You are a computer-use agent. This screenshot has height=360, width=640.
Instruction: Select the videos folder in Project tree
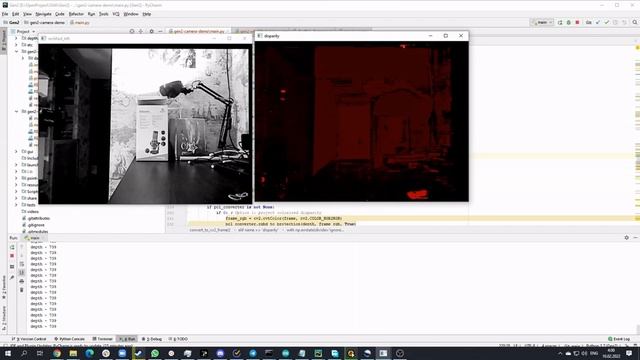coord(31,211)
